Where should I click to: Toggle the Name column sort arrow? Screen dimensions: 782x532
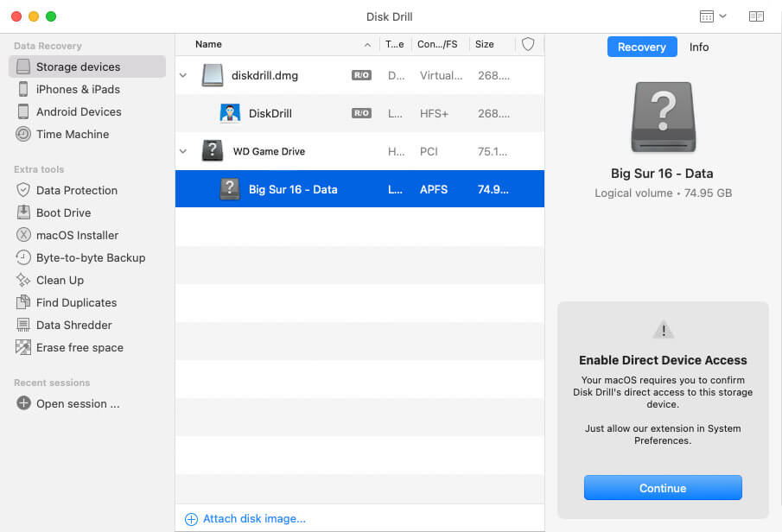(367, 45)
